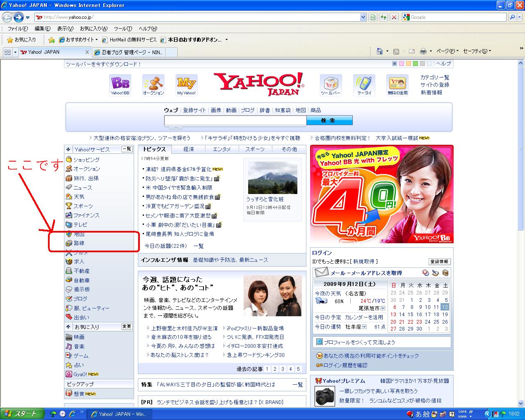
Task: Open the Home icon in command bar
Action: (380, 51)
